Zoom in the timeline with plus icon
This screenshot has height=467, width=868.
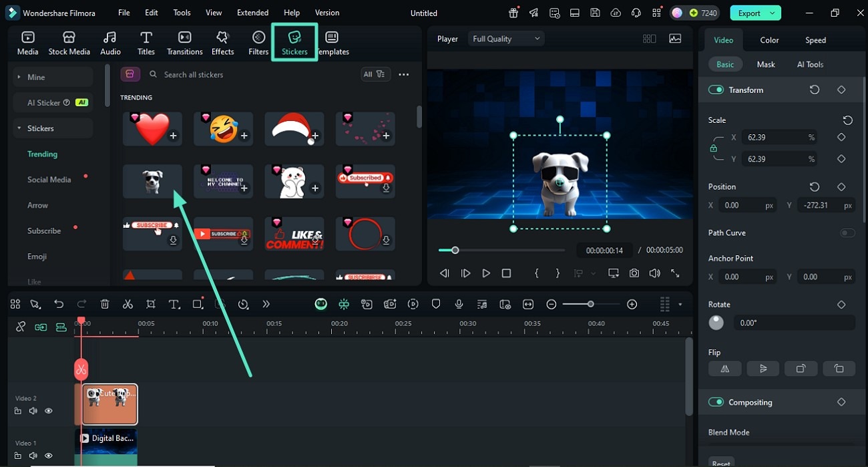pos(632,304)
